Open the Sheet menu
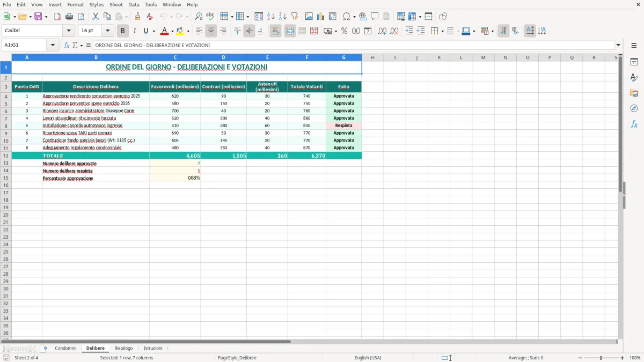Image resolution: width=644 pixels, height=362 pixels. pyautogui.click(x=116, y=4)
